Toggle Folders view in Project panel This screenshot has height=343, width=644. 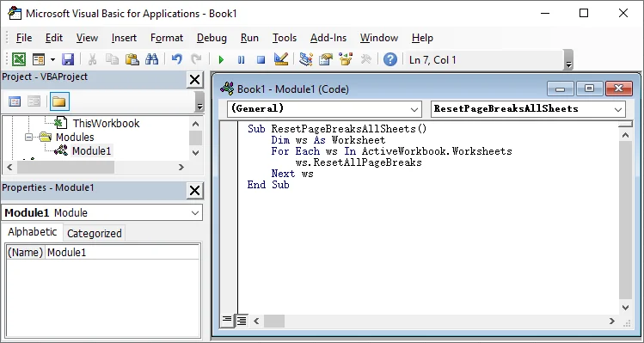click(59, 101)
